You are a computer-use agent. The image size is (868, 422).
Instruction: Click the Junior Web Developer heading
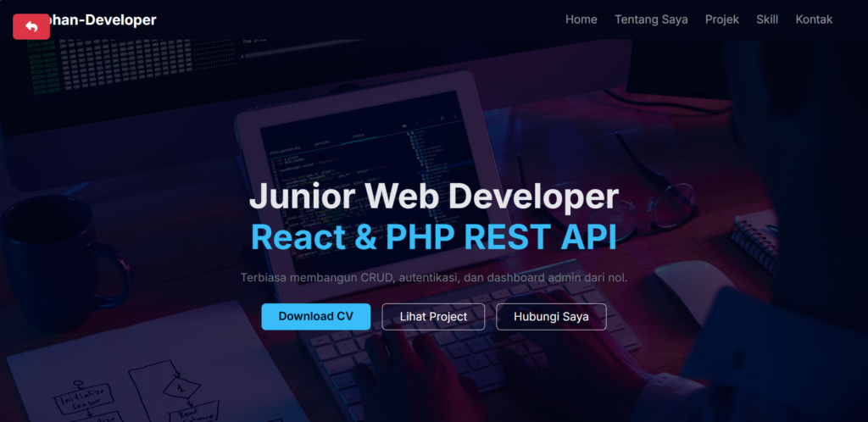coord(433,197)
